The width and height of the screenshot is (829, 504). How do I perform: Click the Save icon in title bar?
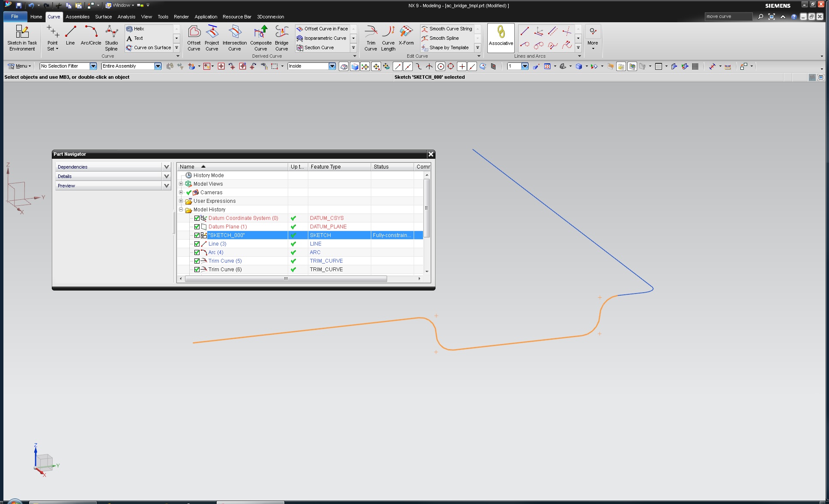point(18,6)
